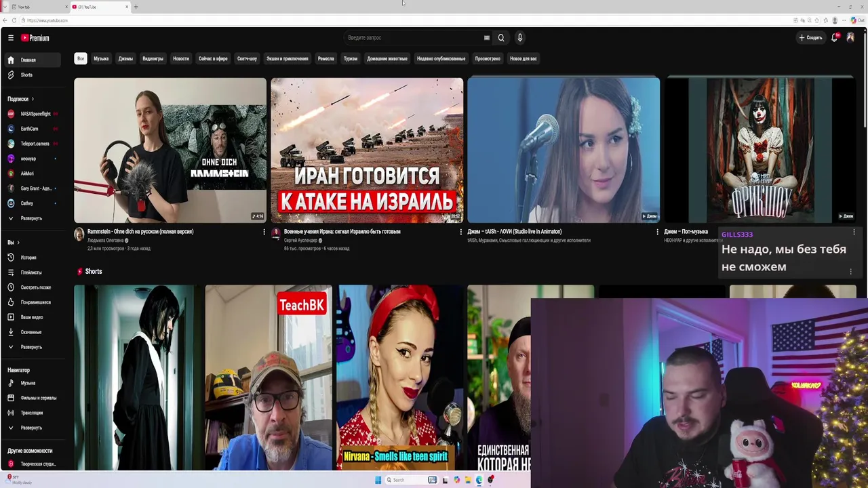868x488 pixels.
Task: Select the Туризм filter chip
Action: tap(351, 58)
